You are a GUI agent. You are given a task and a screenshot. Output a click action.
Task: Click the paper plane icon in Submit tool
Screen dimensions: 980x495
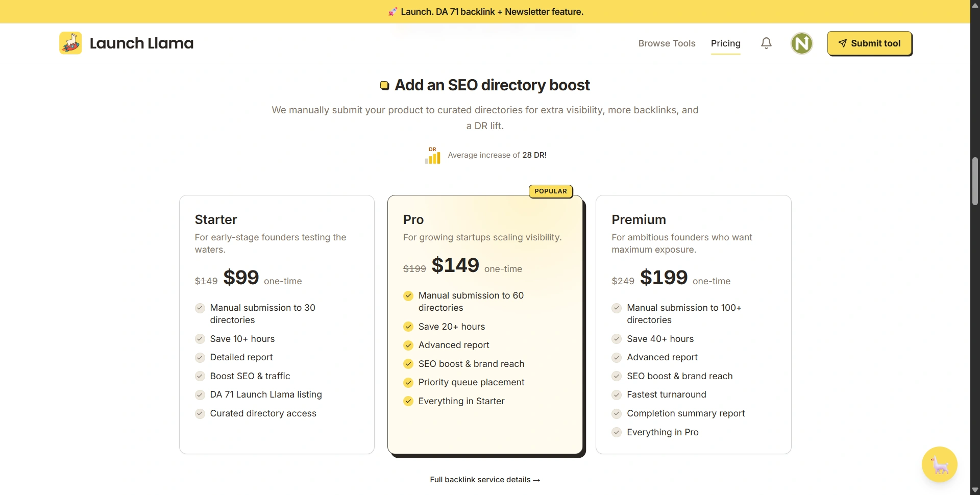coord(843,43)
